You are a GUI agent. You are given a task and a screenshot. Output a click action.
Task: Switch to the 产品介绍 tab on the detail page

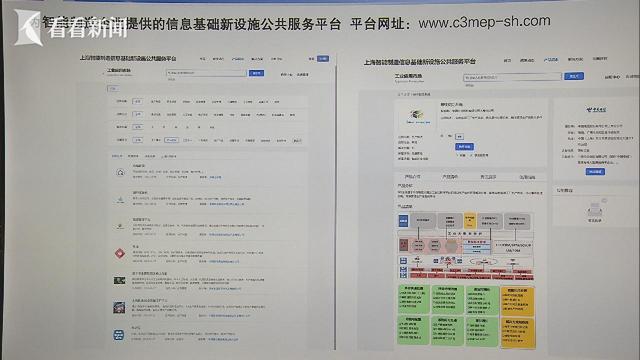click(413, 177)
